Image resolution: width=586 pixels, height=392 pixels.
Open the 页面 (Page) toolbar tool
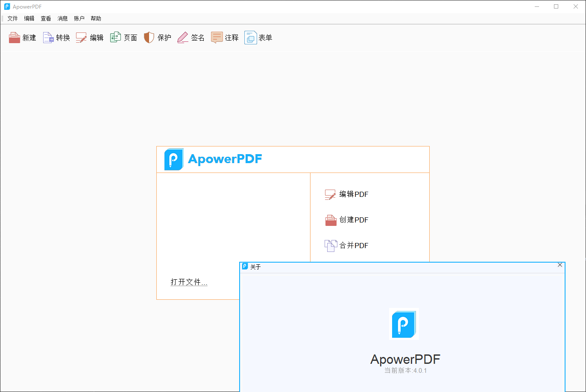tap(116, 38)
